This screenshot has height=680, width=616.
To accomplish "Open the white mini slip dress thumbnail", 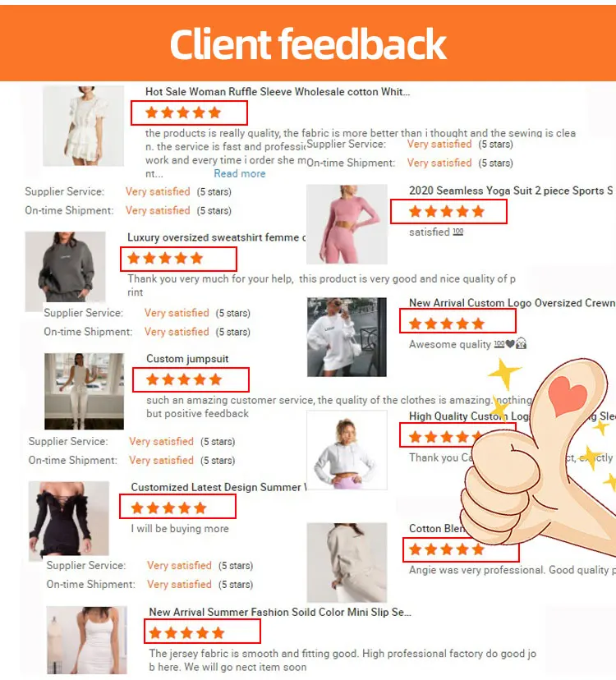I will pos(87,641).
